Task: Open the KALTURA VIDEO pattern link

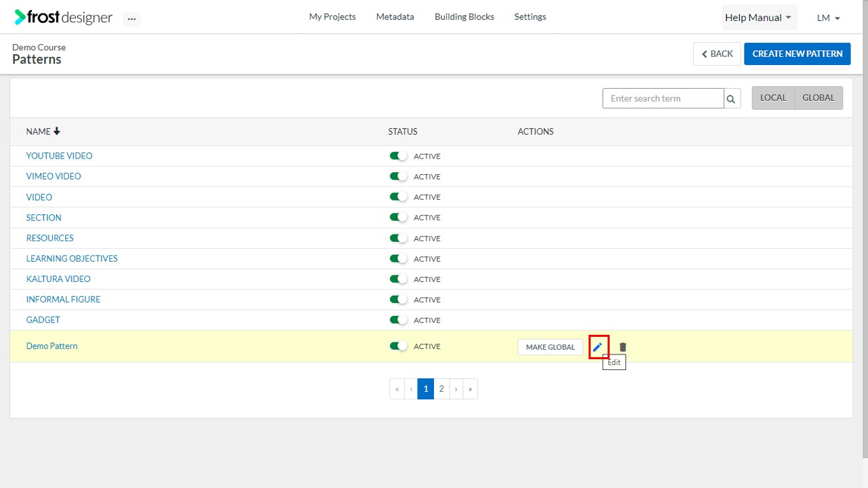Action: click(58, 279)
